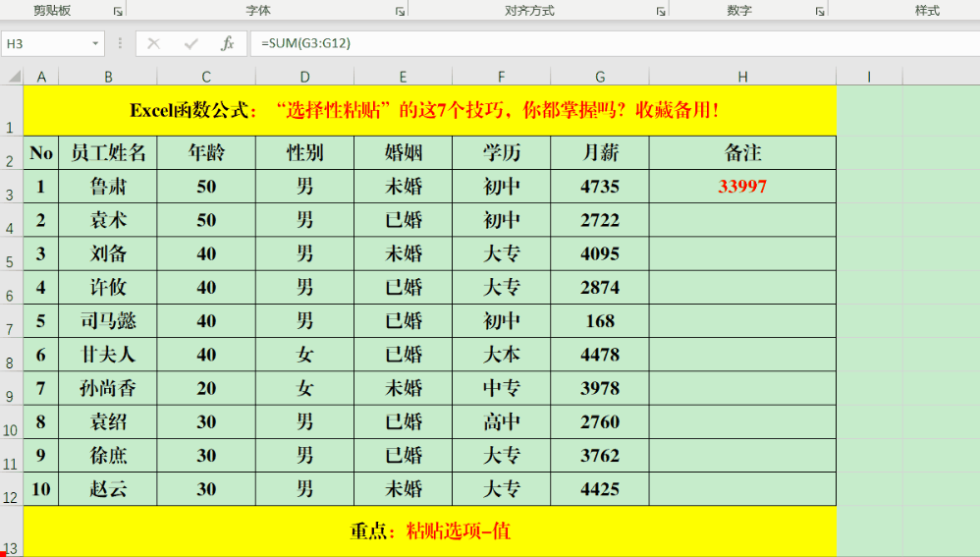
Task: Select salary cell 4478
Action: pyautogui.click(x=600, y=355)
